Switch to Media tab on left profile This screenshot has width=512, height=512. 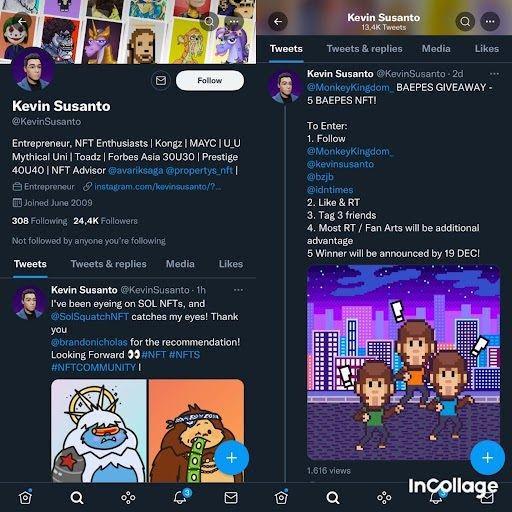[x=180, y=264]
